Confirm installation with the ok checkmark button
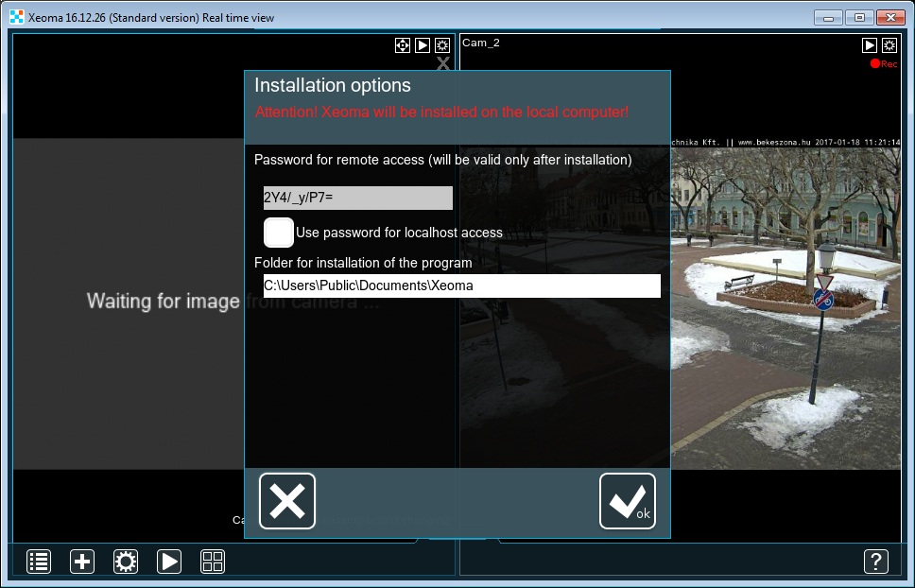 coord(628,501)
